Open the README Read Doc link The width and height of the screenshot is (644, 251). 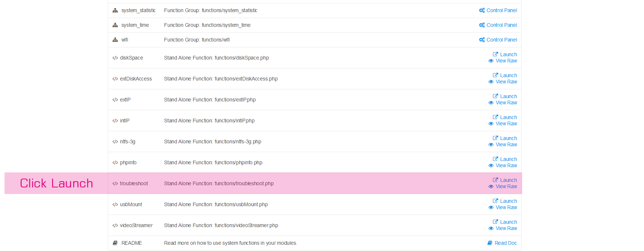point(505,243)
